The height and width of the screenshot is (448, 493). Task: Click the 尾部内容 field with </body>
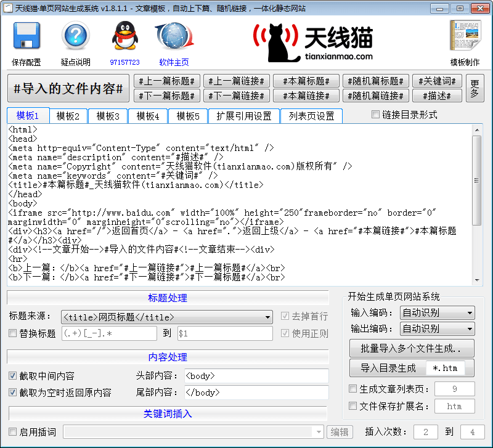[256, 393]
